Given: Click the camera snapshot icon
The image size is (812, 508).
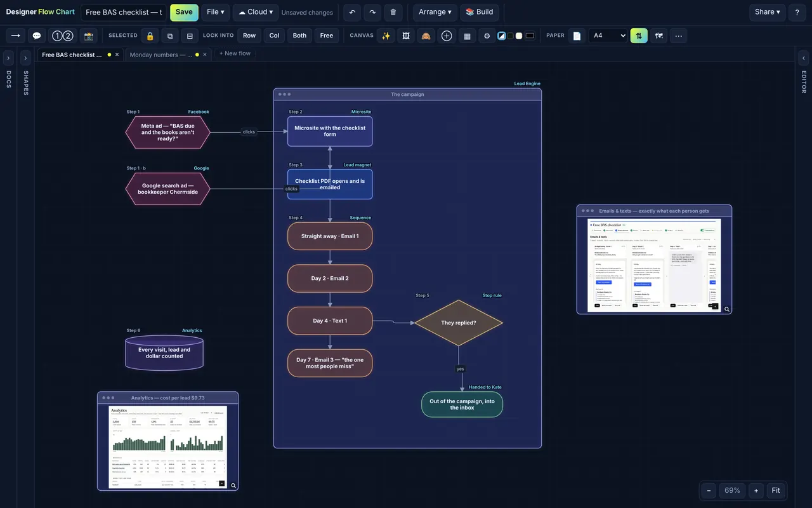Looking at the screenshot, I should (89, 36).
